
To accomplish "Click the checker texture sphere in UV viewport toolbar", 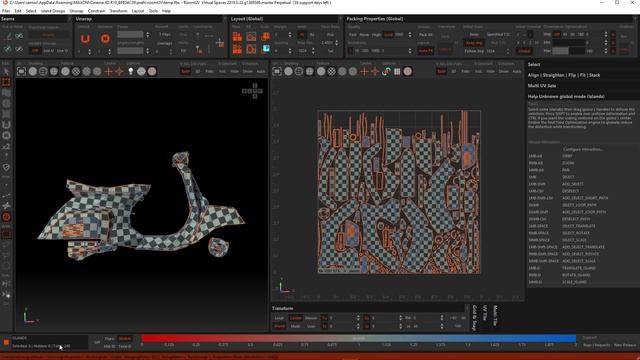I will pos(331,71).
